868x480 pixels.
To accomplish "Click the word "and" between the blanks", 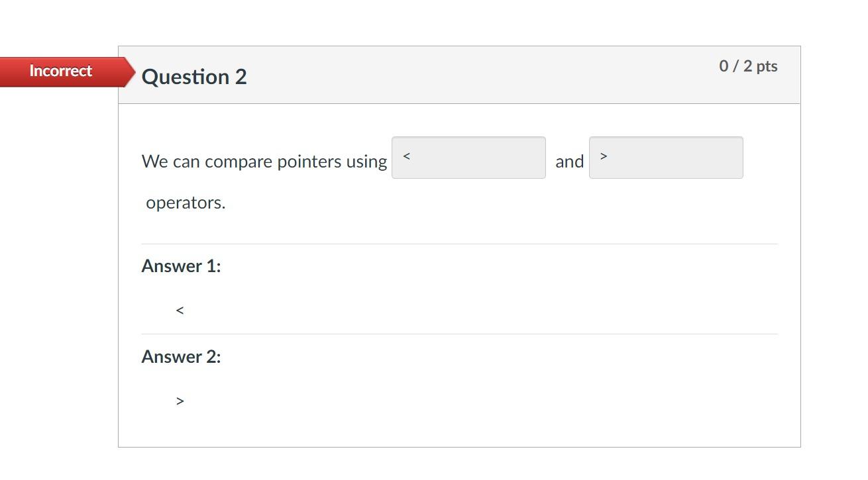I will [569, 162].
